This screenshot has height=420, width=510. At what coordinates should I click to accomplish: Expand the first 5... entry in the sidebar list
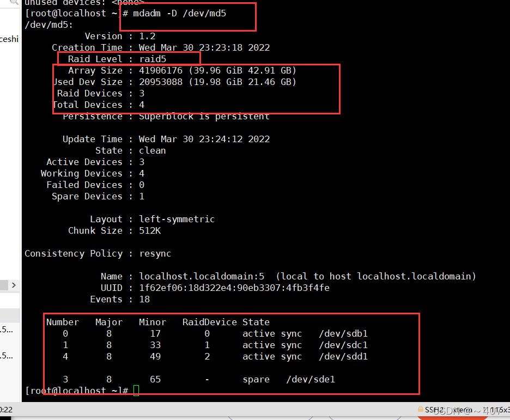(8, 329)
